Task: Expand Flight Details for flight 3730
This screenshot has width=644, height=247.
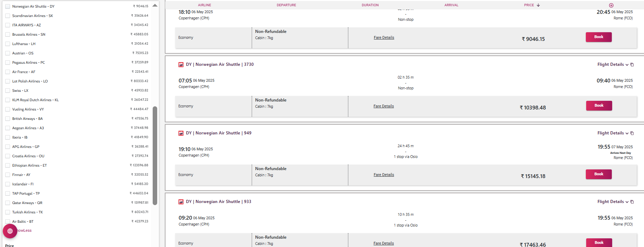Action: pos(612,64)
